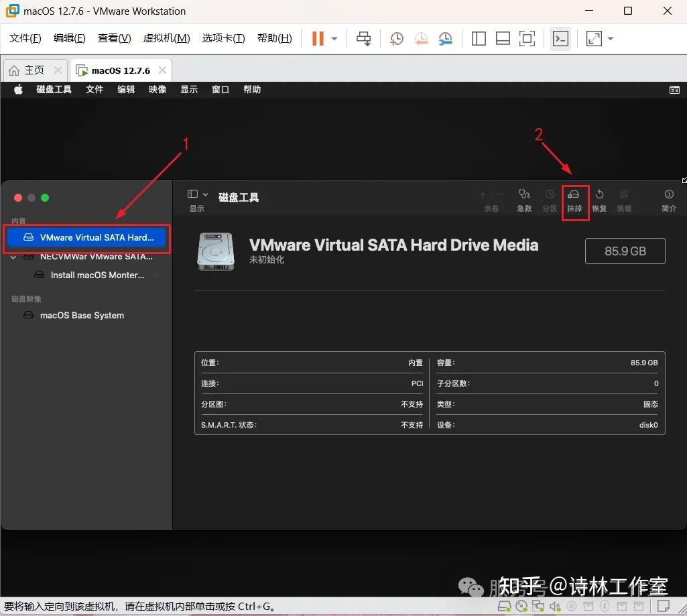Open the 显示 menu in macOS menu bar
Image resolution: width=687 pixels, height=616 pixels.
189,90
